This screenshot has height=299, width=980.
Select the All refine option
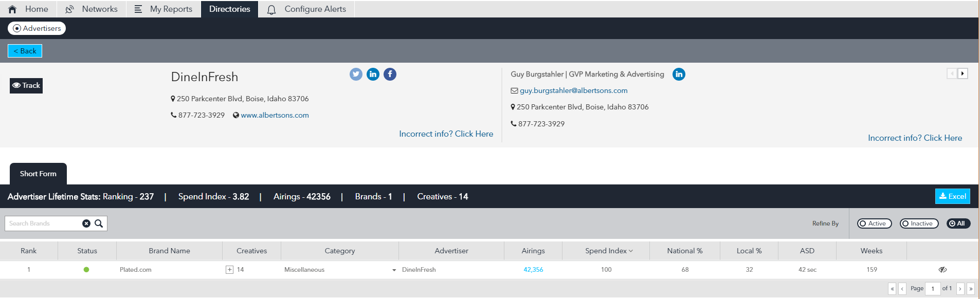[958, 223]
